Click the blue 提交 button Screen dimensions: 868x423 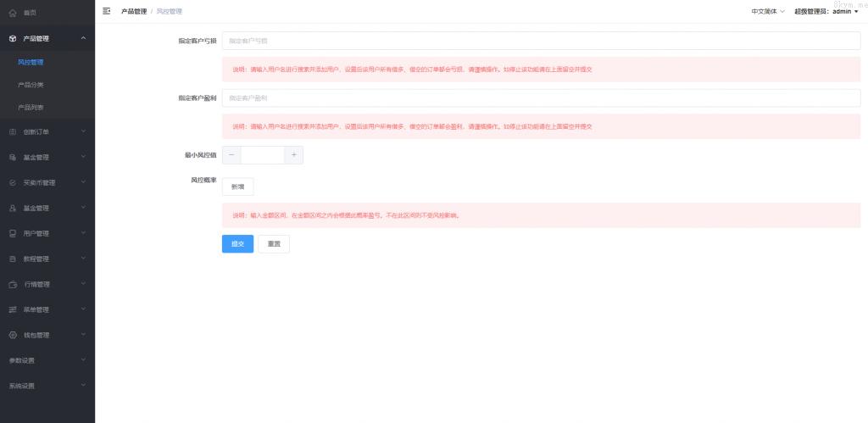pos(237,243)
